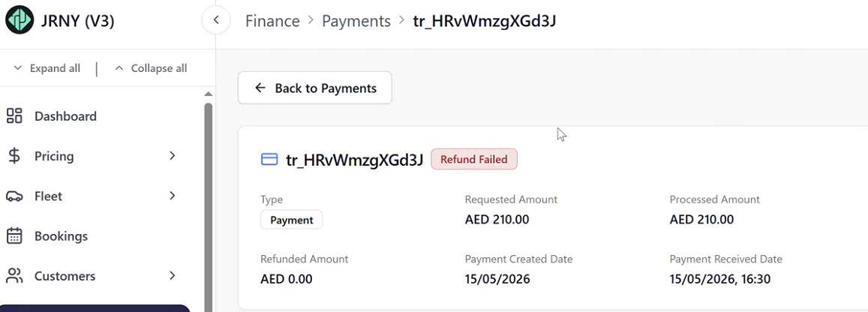Click the Bookings calendar icon

[x=14, y=236]
